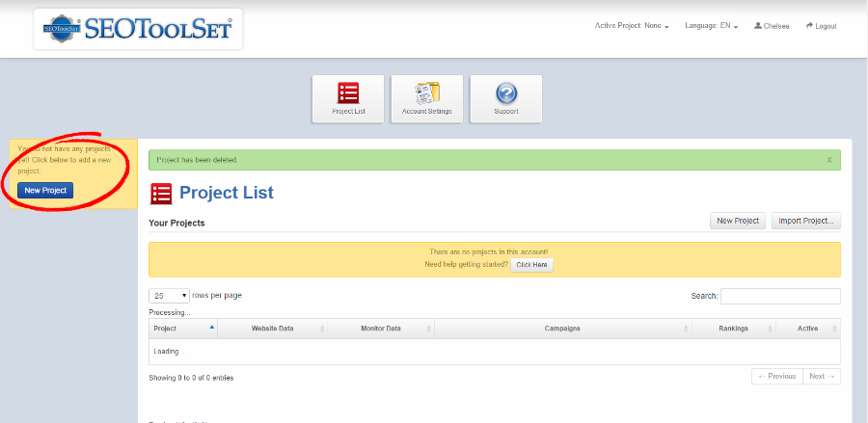The width and height of the screenshot is (868, 423).
Task: Go to Next page of projects
Action: [822, 376]
